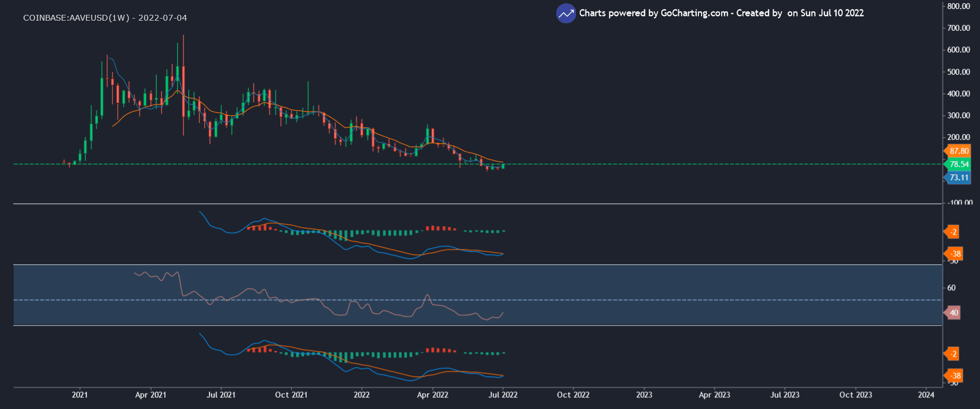This screenshot has width=980, height=409.
Task: Click the GoCharting logo icon
Action: click(x=566, y=14)
